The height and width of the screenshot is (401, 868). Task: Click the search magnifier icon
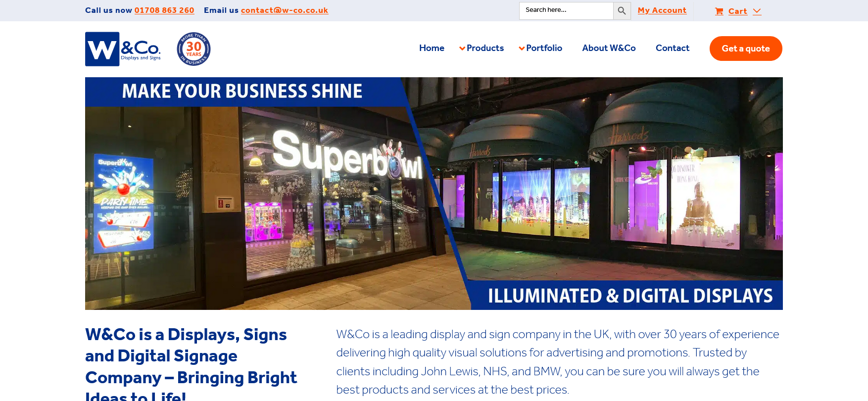(x=622, y=11)
